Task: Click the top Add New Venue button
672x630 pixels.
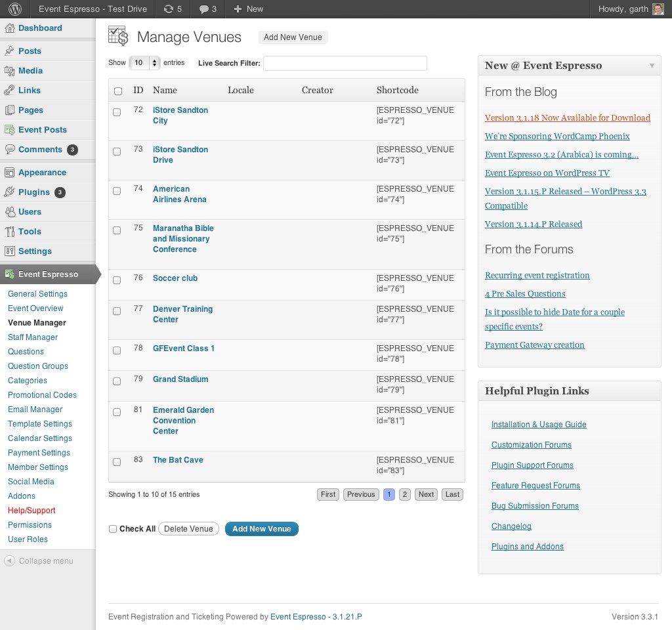Action: (x=293, y=37)
